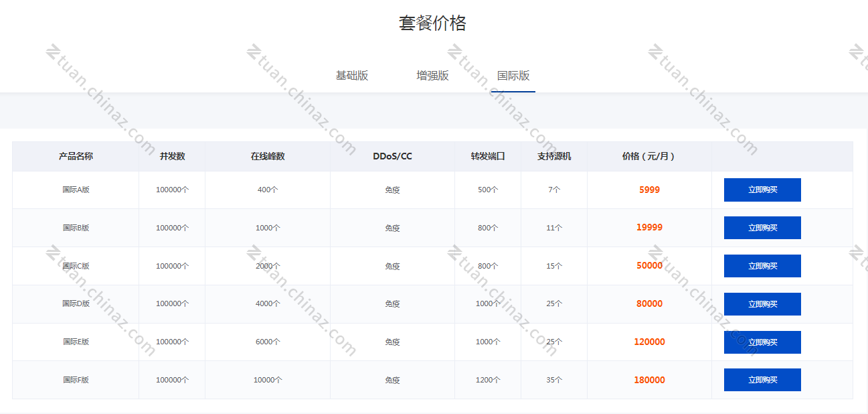This screenshot has height=414, width=868.
Task: Select the 国际D版 product name cell
Action: pos(76,303)
